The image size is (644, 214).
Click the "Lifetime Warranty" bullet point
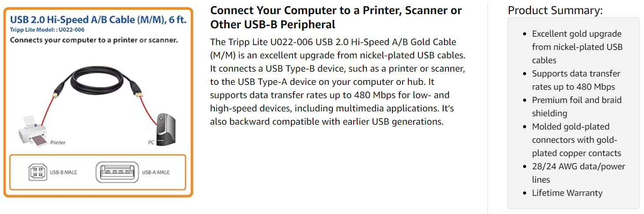click(567, 193)
